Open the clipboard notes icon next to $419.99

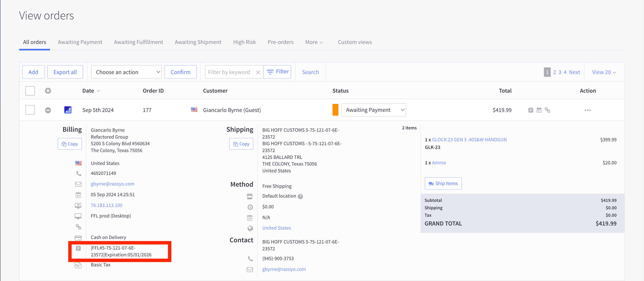coord(530,110)
